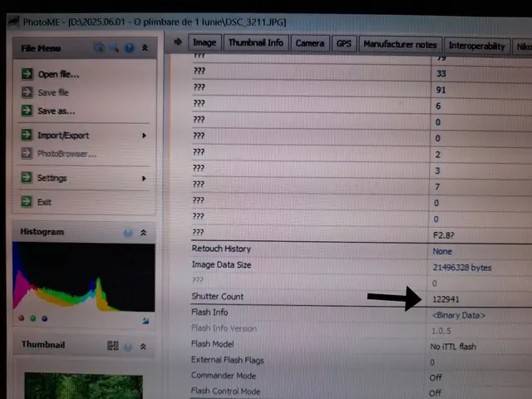Click the arrow icon left of Image tab
The width and height of the screenshot is (532, 399).
pos(178,42)
